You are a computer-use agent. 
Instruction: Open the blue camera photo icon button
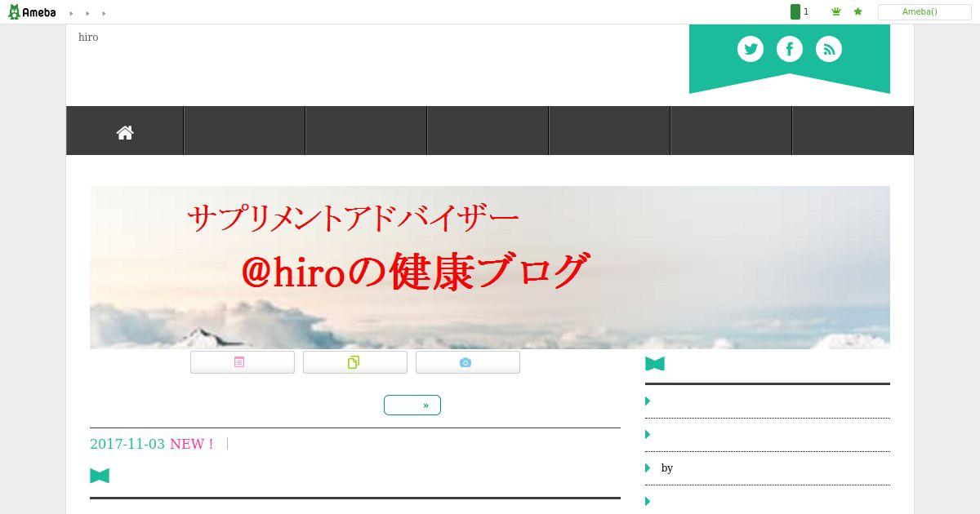tap(468, 362)
